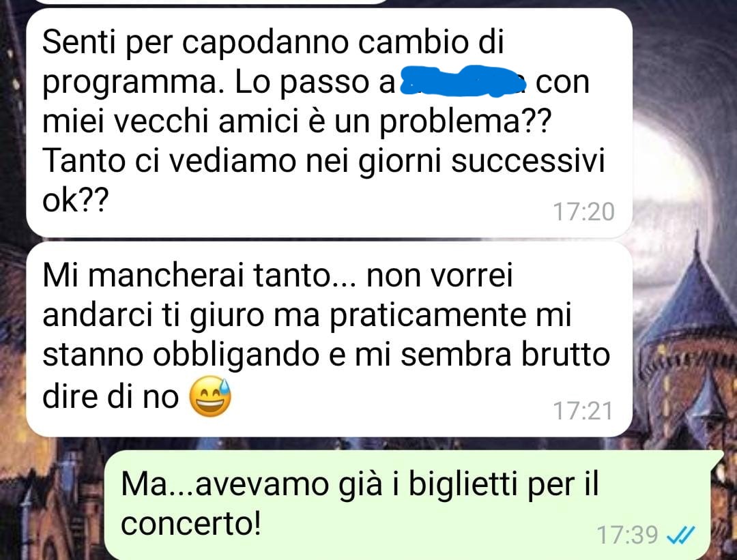The image size is (737, 560).
Task: Select the message 'Mi mancherai tanto...'
Action: point(329,340)
